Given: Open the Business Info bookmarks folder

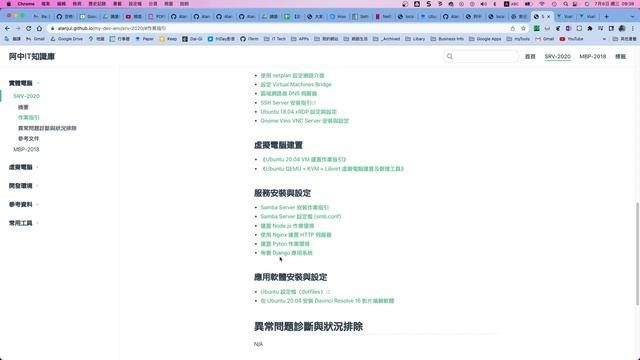Looking at the screenshot, I should (447, 39).
